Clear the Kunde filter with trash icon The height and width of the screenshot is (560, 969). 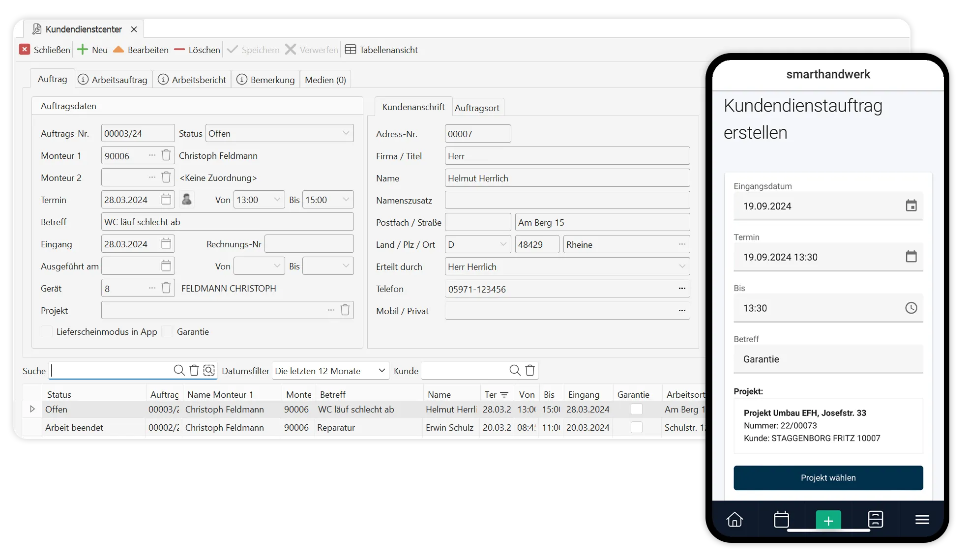(530, 371)
